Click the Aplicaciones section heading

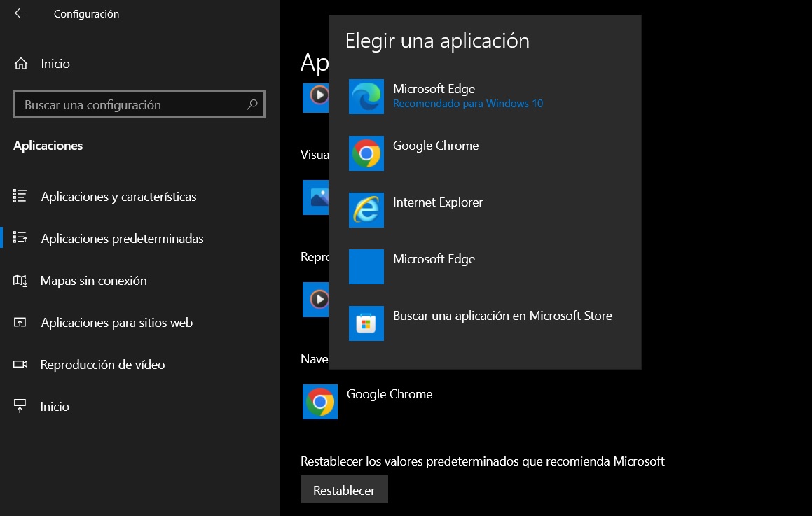(48, 146)
